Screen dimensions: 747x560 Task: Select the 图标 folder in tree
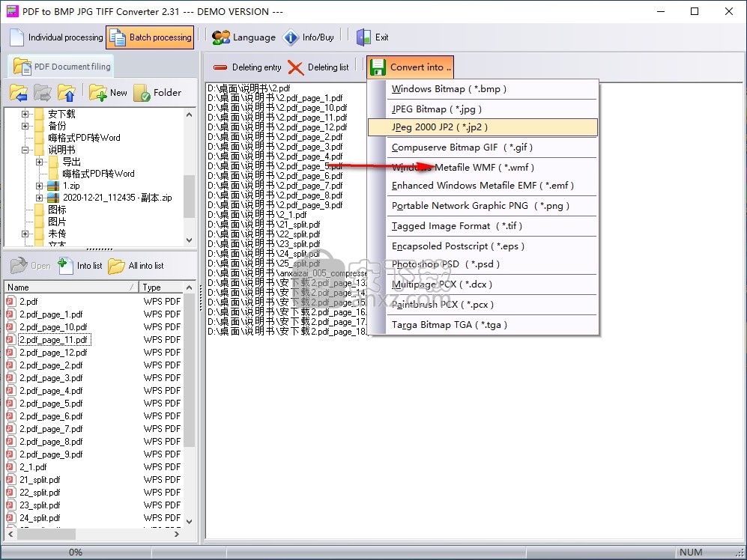57,210
